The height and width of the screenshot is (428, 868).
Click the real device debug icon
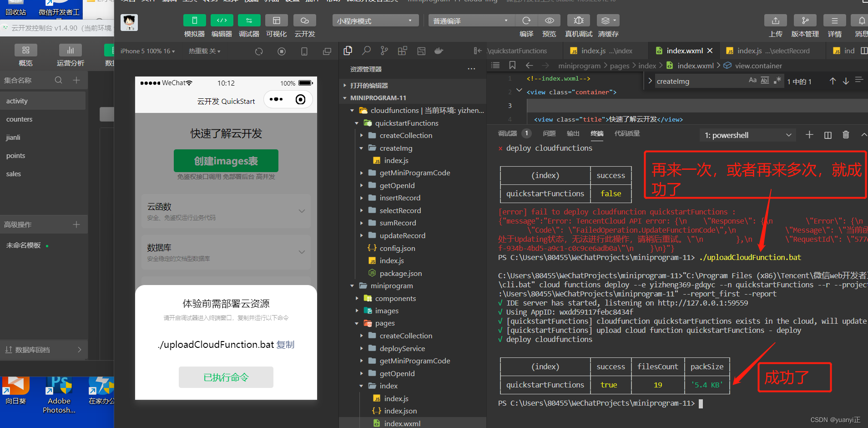click(579, 20)
